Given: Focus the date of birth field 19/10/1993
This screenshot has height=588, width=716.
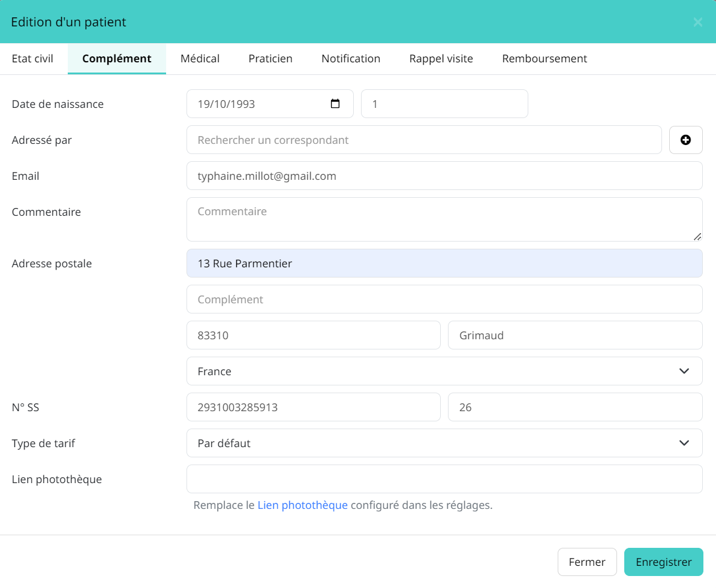Looking at the screenshot, I should click(x=270, y=104).
